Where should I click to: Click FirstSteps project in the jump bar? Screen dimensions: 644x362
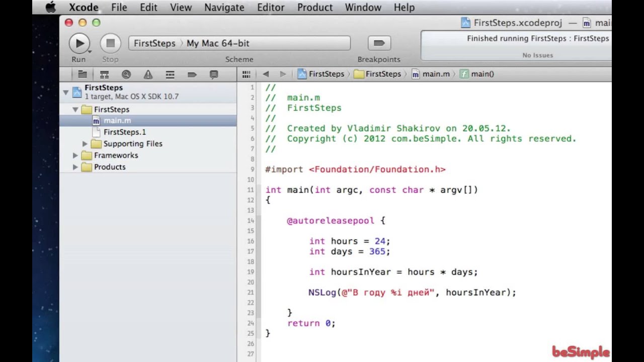click(321, 74)
